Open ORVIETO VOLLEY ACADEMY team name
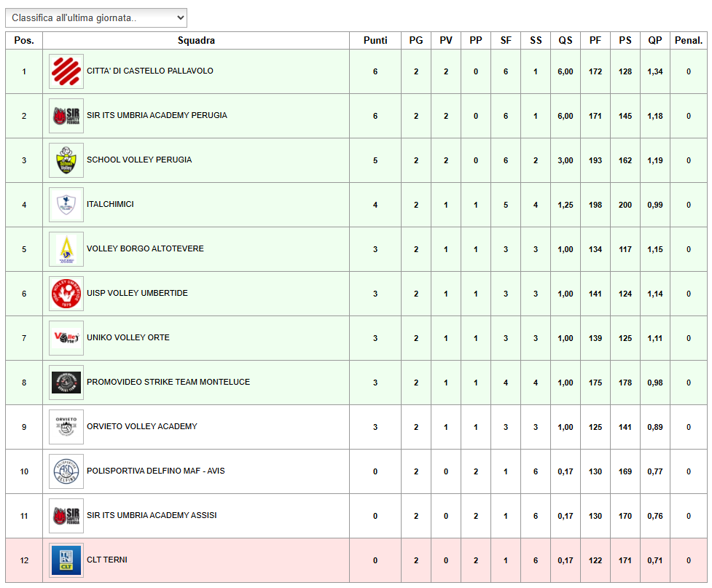Viewport: 712px width, 588px height. pos(141,427)
